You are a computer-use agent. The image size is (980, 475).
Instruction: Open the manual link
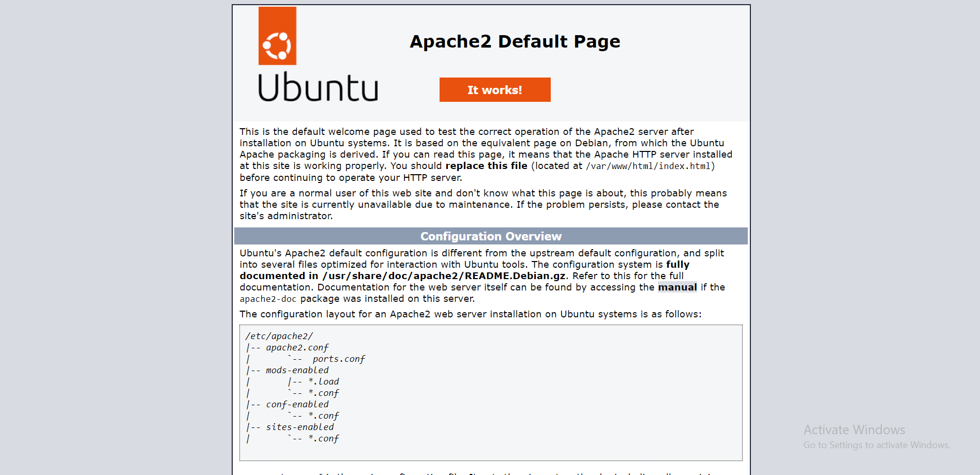(x=677, y=287)
